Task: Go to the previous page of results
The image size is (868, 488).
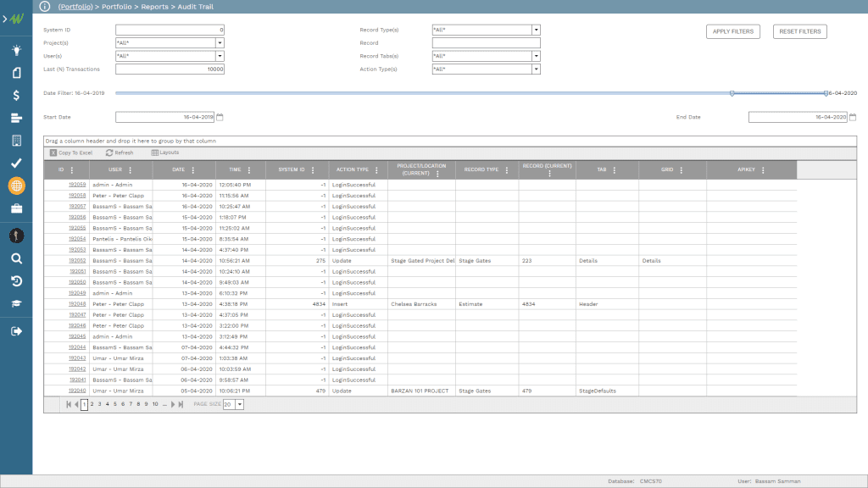Action: tap(76, 404)
